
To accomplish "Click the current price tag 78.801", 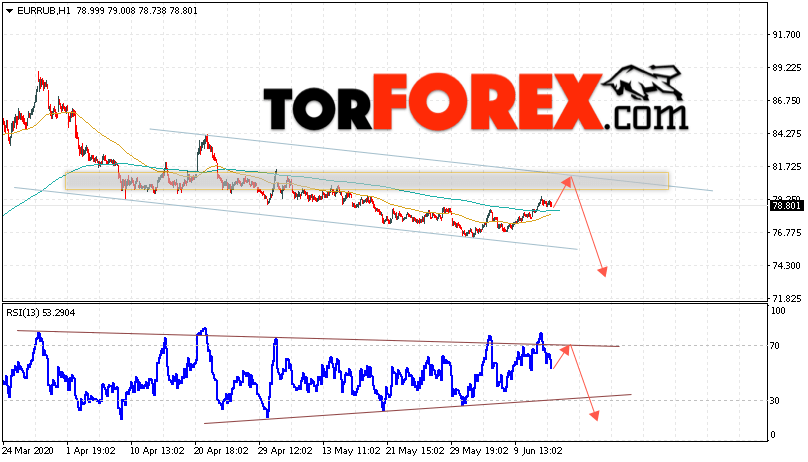I will pyautogui.click(x=786, y=206).
